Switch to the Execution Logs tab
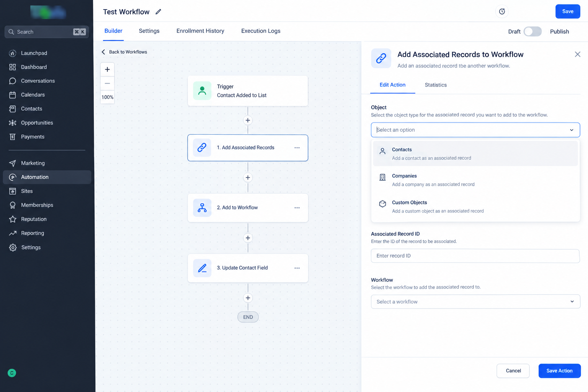The width and height of the screenshot is (588, 392). click(261, 31)
